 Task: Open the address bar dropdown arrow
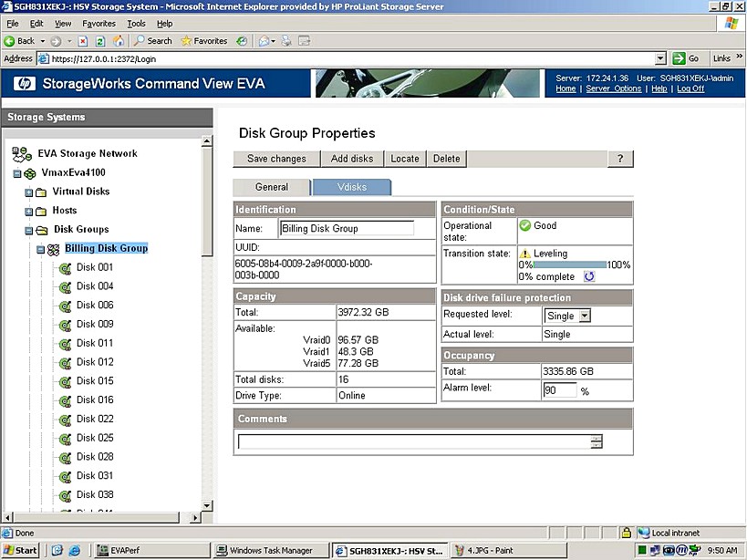[x=660, y=58]
